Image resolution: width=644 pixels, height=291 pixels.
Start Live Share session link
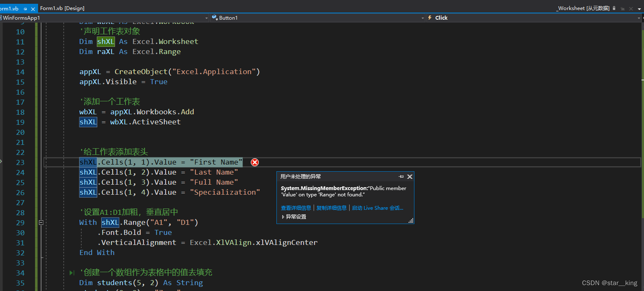click(x=378, y=208)
